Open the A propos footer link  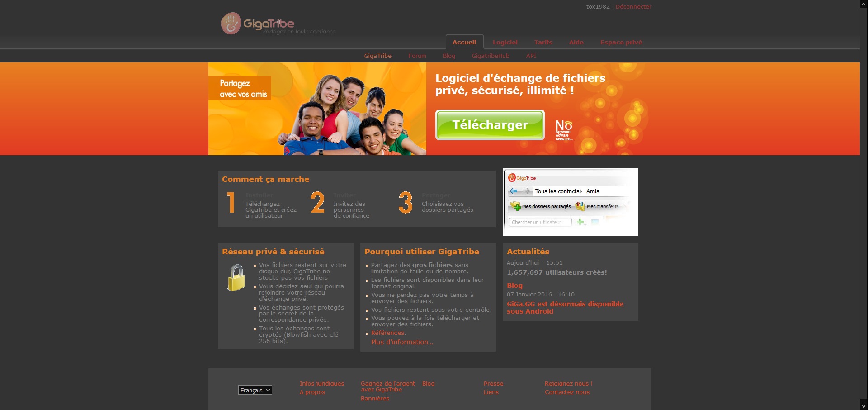[x=312, y=392]
